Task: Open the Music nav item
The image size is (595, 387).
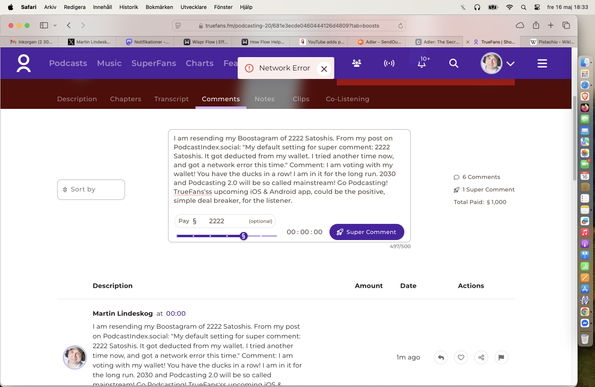Action: 109,63
